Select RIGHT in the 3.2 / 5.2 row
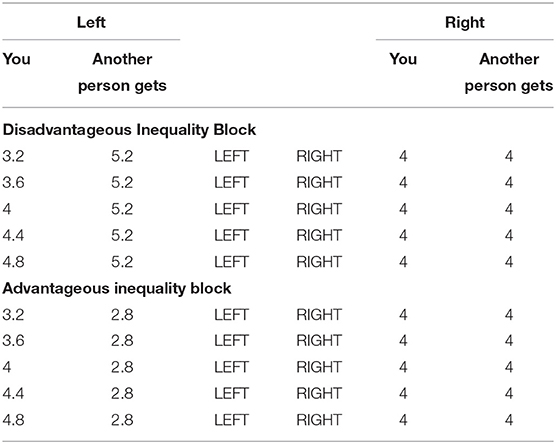The width and height of the screenshot is (556, 444). pos(319,156)
